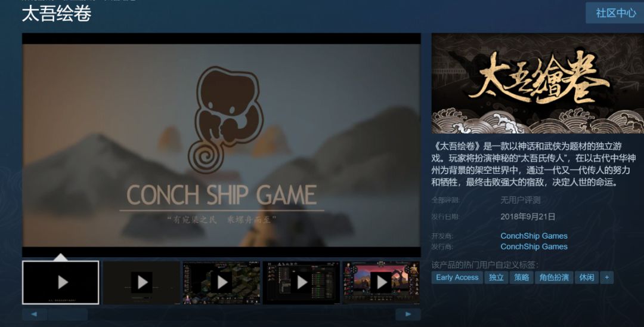Click the 太吾绘卷 page title
644x327 pixels.
click(x=56, y=14)
